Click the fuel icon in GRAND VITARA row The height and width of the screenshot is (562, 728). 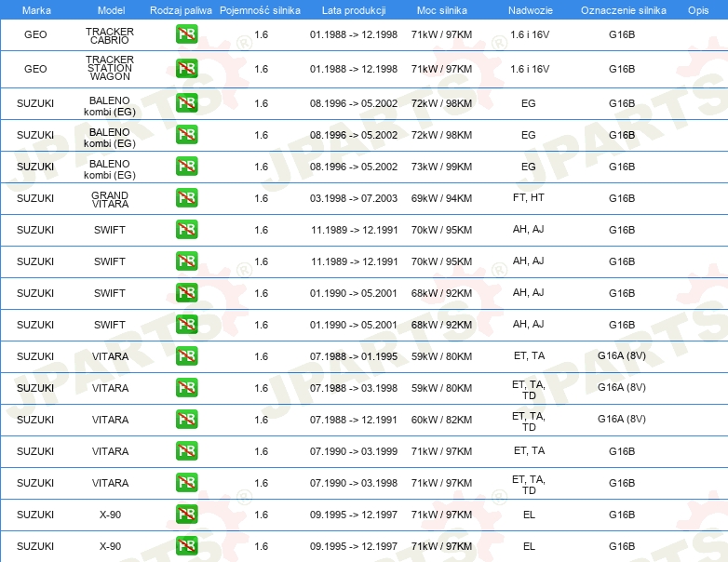point(186,197)
